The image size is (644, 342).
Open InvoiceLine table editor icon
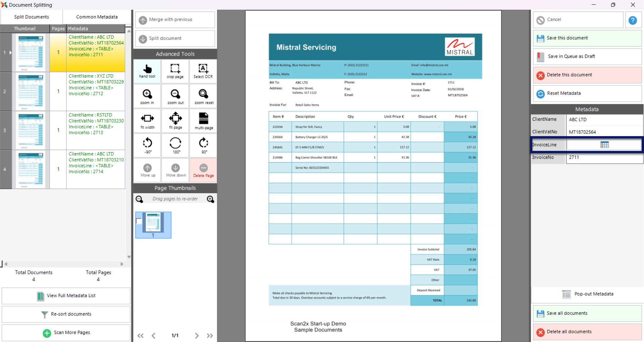[x=604, y=145]
